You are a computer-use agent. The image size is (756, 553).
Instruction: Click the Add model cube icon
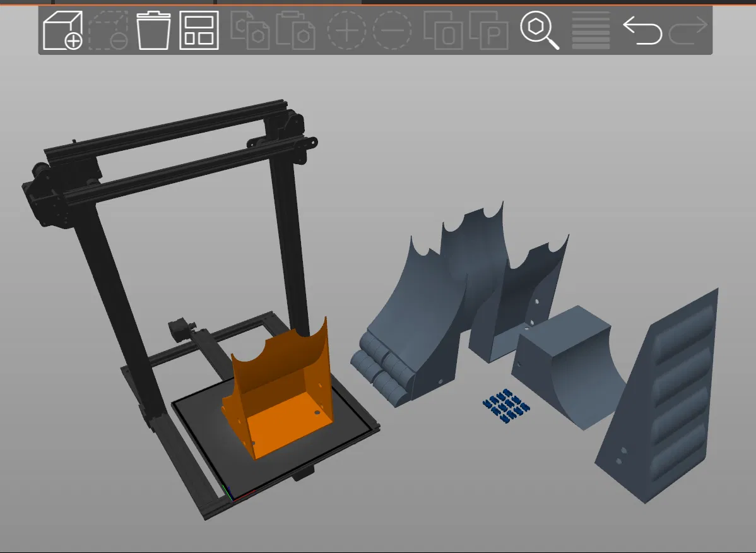coord(62,30)
